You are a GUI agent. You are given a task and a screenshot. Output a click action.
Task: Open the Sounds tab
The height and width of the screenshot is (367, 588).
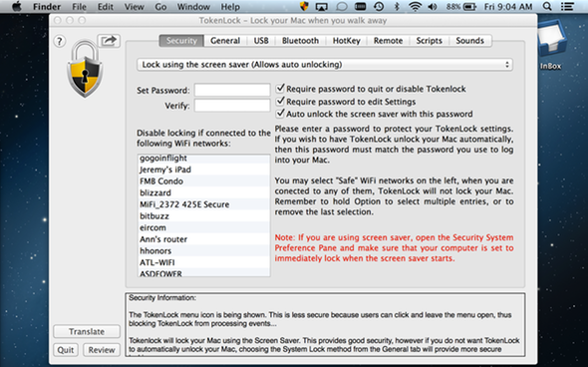point(469,41)
